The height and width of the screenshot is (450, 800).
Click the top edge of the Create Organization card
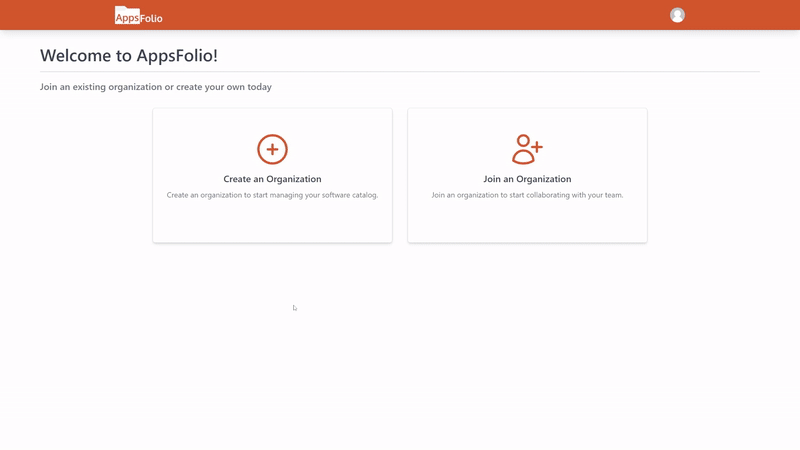(272, 110)
